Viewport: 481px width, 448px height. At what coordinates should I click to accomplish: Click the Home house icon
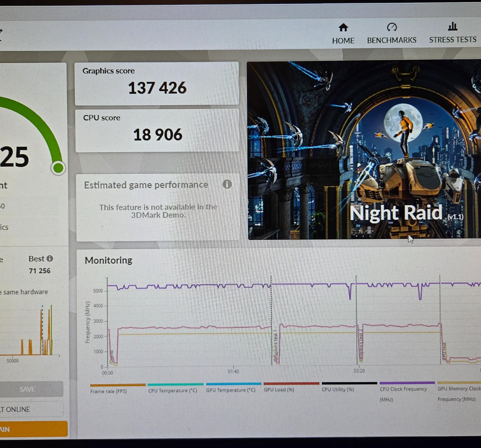point(343,27)
